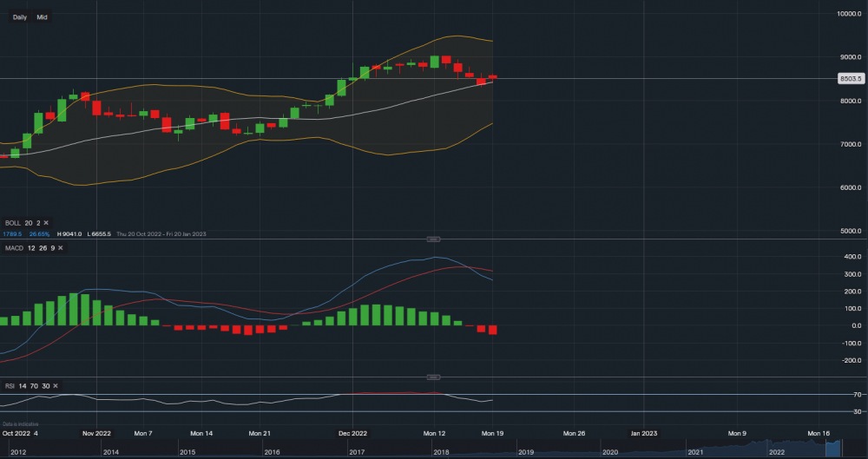Click the current price label 8503.5

pyautogui.click(x=849, y=79)
